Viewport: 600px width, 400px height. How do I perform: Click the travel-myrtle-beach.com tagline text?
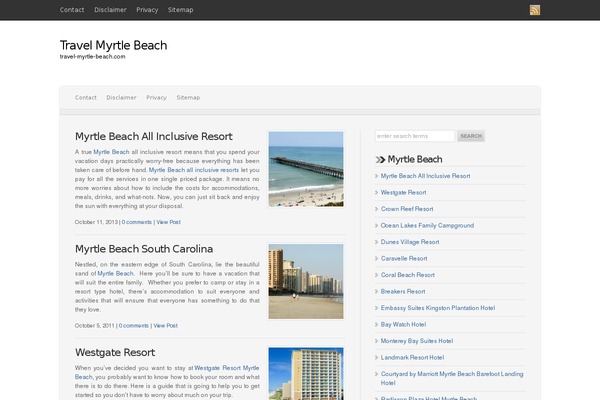click(92, 57)
